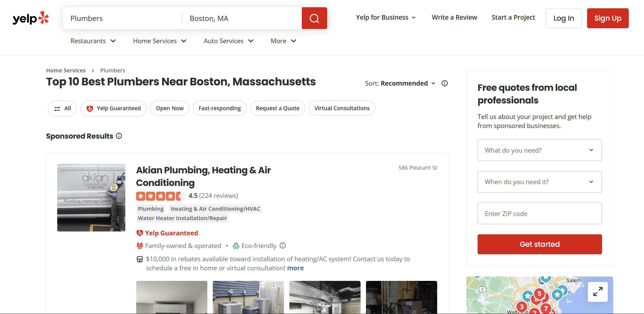Click map marker number 7
Viewport: 644px width, 314px height.
tap(546, 308)
